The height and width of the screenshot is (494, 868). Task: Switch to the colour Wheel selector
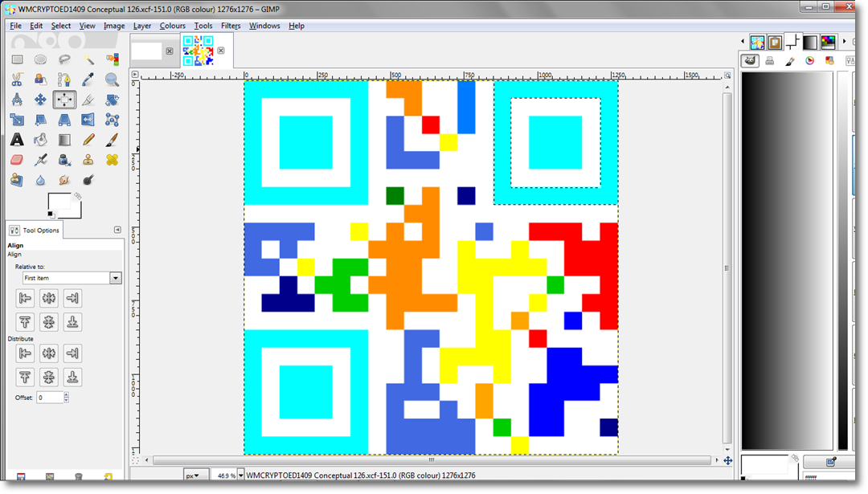coord(810,61)
